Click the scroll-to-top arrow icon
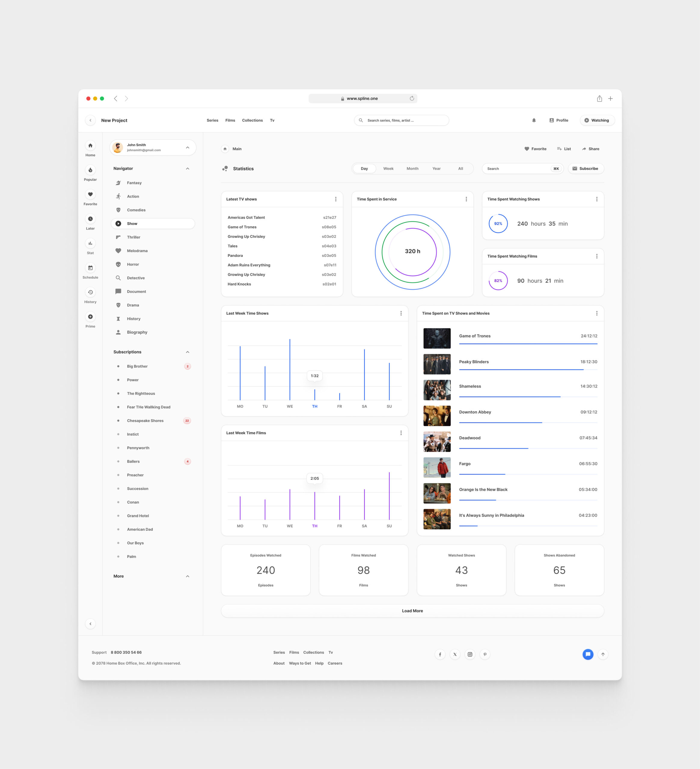 point(603,654)
